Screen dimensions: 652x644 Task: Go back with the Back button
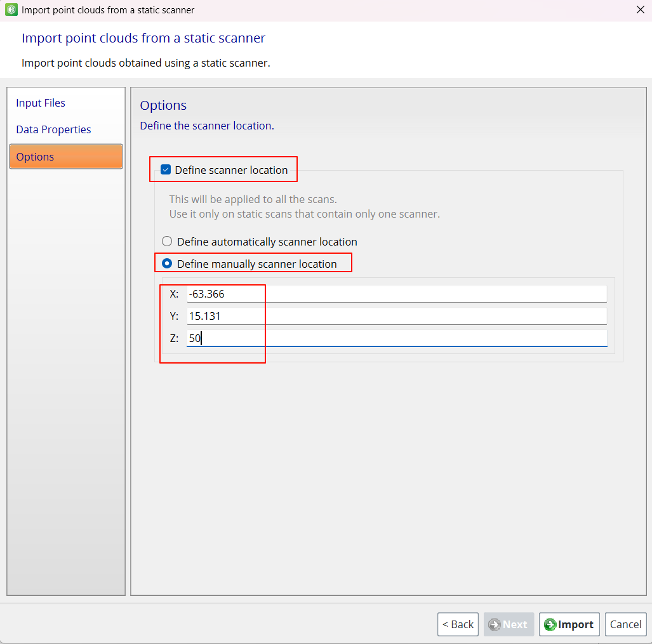click(458, 624)
